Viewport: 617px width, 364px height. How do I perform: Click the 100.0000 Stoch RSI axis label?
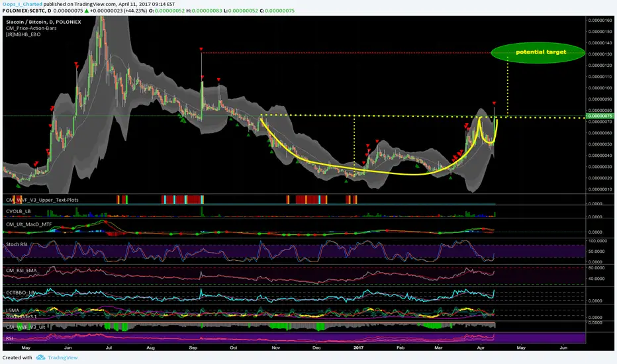[x=598, y=241]
